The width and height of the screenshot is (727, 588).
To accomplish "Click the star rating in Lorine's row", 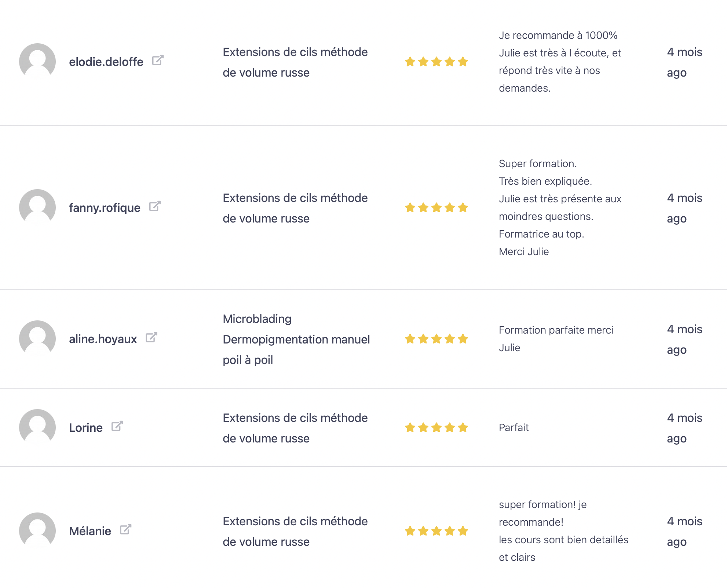I will (436, 428).
